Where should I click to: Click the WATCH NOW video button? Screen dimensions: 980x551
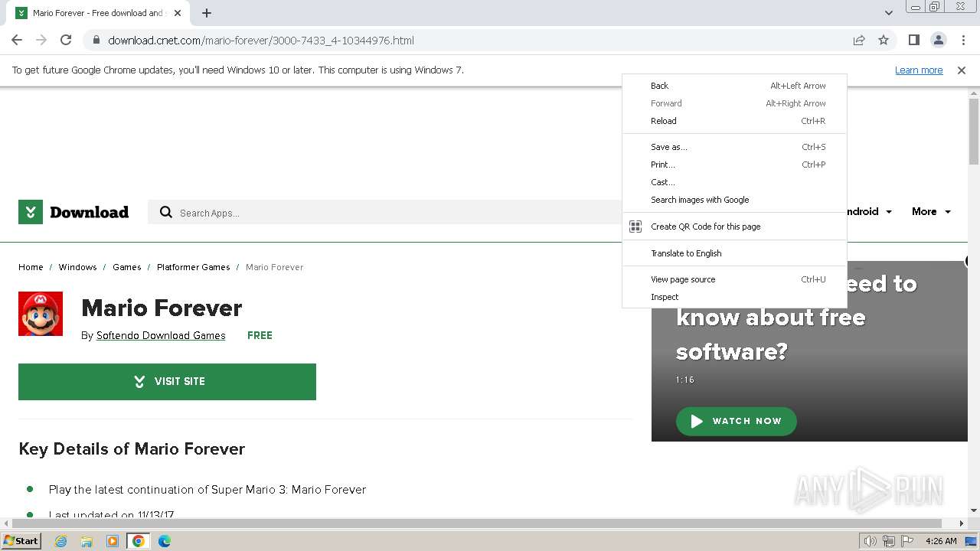point(736,421)
